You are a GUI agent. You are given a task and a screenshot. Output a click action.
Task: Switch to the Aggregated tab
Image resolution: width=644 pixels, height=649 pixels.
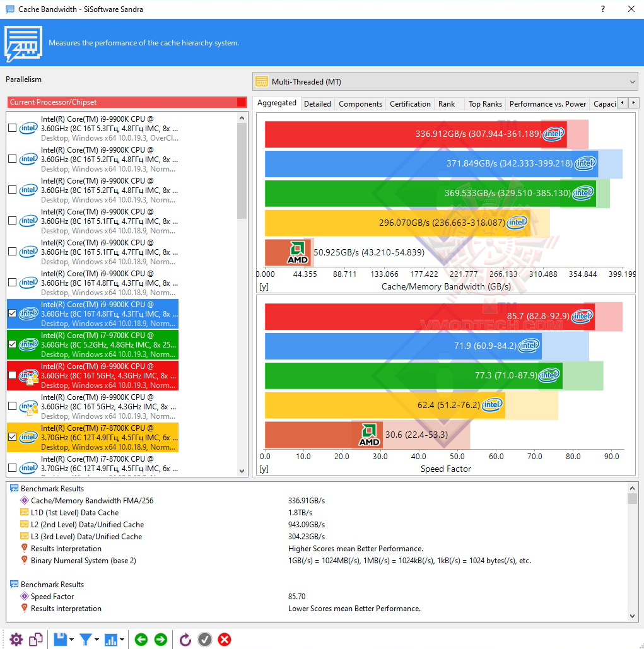click(x=276, y=103)
